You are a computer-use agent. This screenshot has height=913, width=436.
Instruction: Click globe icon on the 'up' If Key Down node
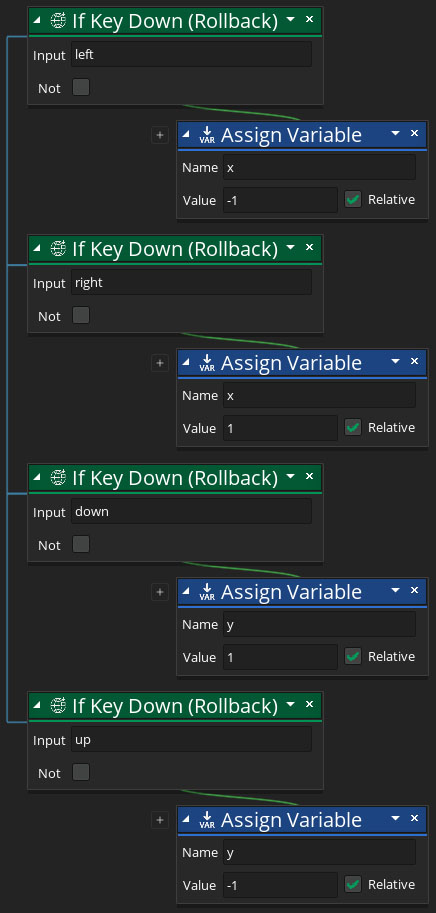point(58,706)
